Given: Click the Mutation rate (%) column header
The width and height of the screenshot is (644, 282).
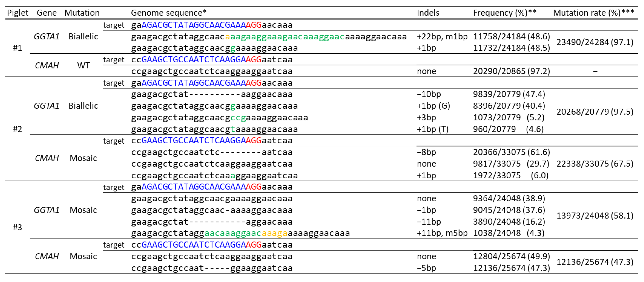Looking at the screenshot, I should 593,13.
